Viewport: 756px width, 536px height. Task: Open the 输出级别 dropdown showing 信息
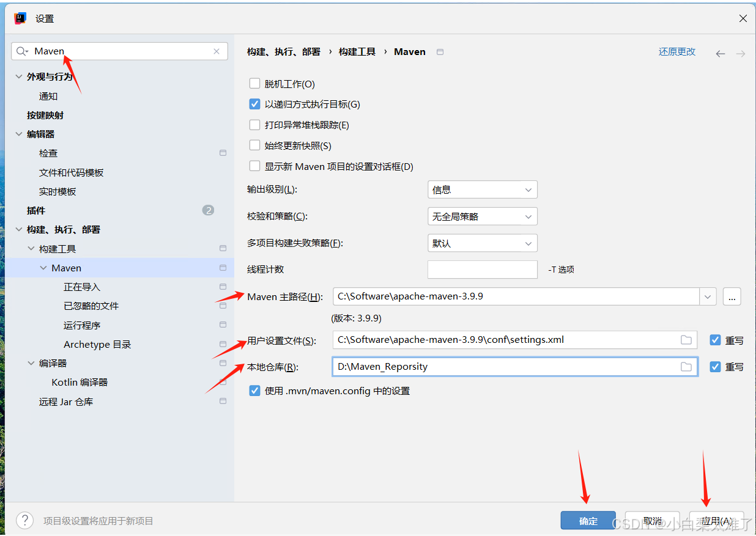click(483, 189)
